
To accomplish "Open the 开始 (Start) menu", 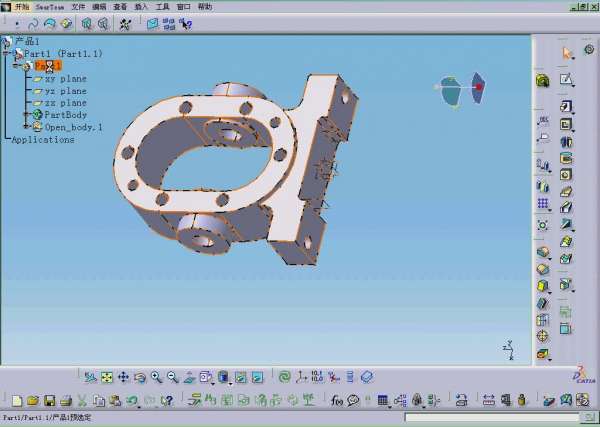I will click(x=21, y=6).
